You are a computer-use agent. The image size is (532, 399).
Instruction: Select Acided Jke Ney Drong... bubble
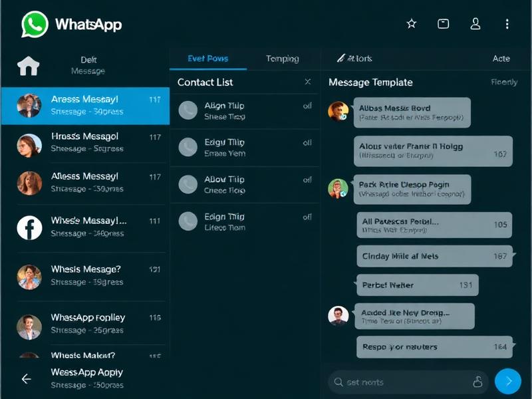point(414,317)
